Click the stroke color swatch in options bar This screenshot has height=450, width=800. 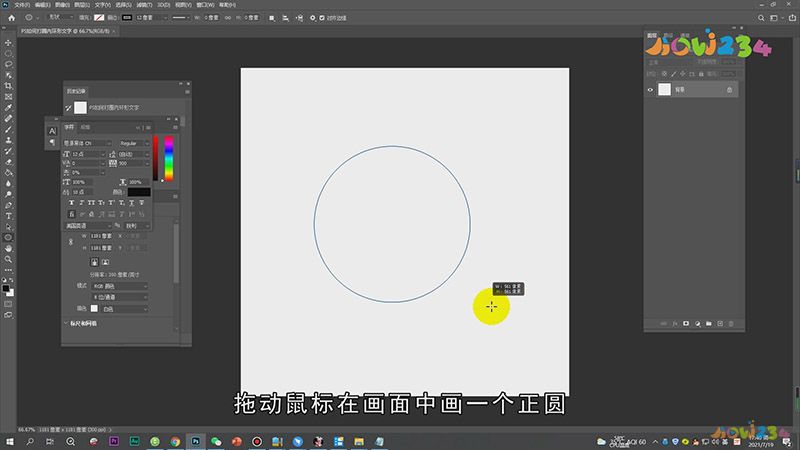[127, 18]
